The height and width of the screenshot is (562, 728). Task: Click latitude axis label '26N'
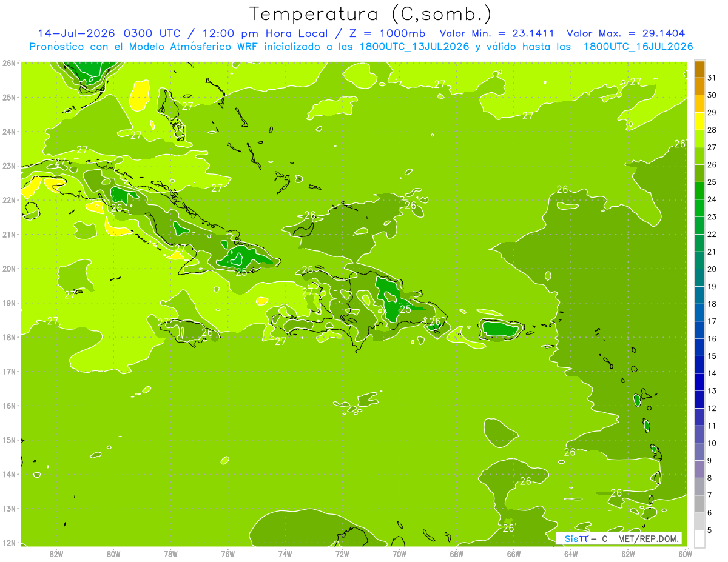(x=8, y=63)
